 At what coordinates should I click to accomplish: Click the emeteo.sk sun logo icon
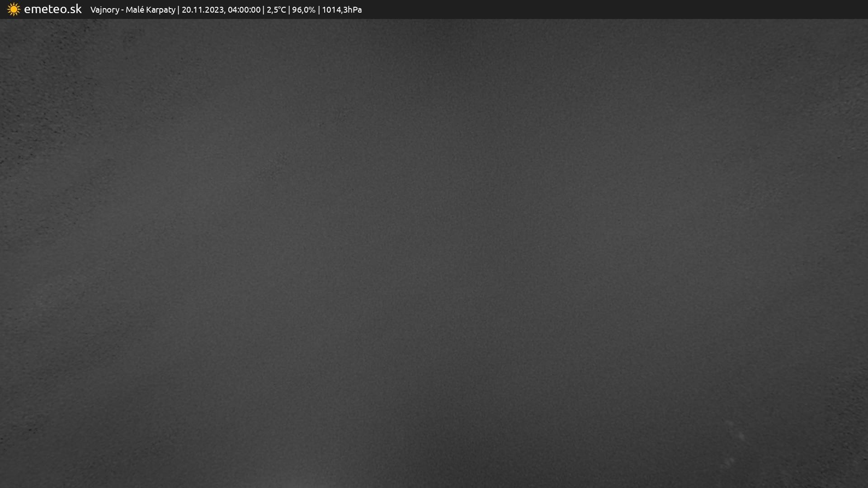click(14, 9)
